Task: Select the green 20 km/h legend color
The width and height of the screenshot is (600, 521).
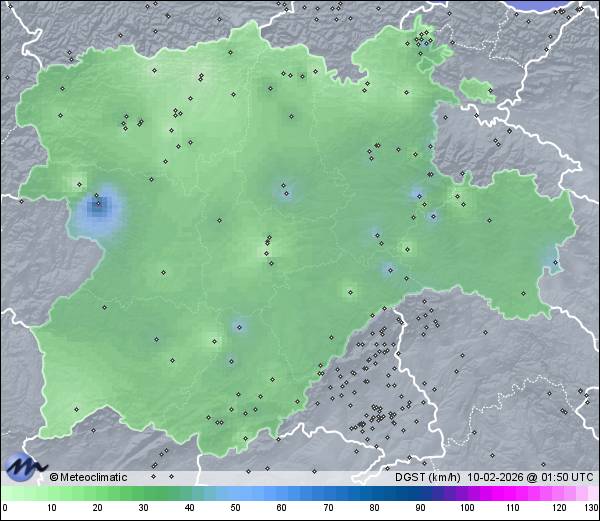Action: click(x=98, y=493)
